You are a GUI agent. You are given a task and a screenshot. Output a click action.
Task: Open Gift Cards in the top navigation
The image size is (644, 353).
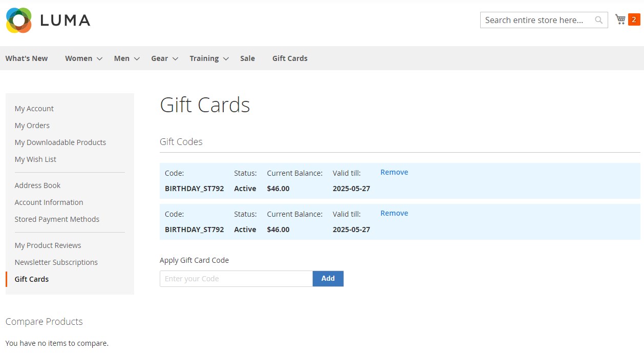pyautogui.click(x=290, y=58)
